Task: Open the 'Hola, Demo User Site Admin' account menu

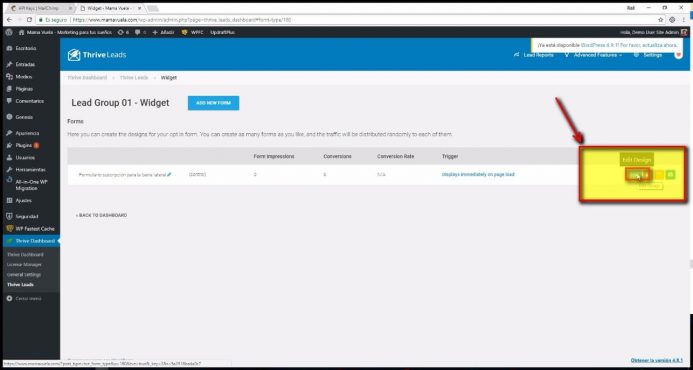Action: pyautogui.click(x=654, y=32)
